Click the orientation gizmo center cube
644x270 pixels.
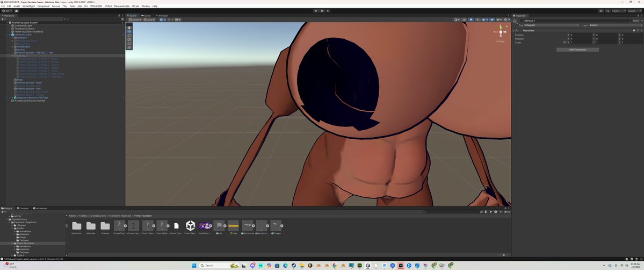point(500,32)
